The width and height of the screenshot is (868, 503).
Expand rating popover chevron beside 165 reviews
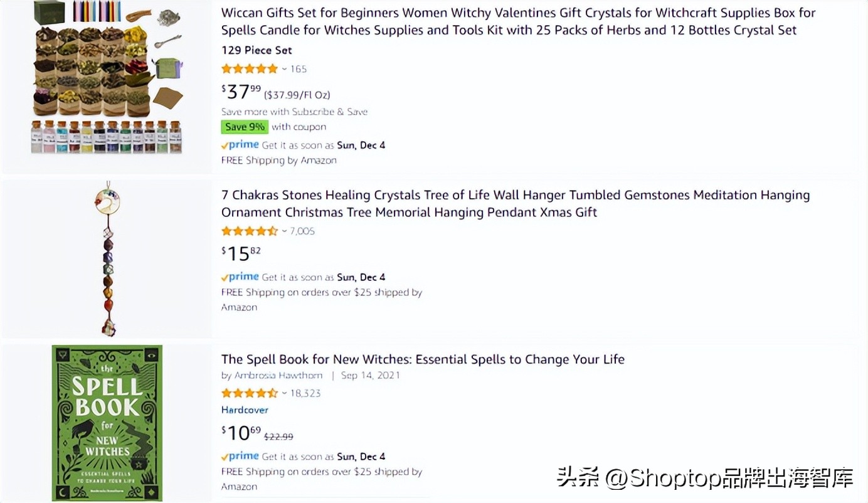[284, 69]
